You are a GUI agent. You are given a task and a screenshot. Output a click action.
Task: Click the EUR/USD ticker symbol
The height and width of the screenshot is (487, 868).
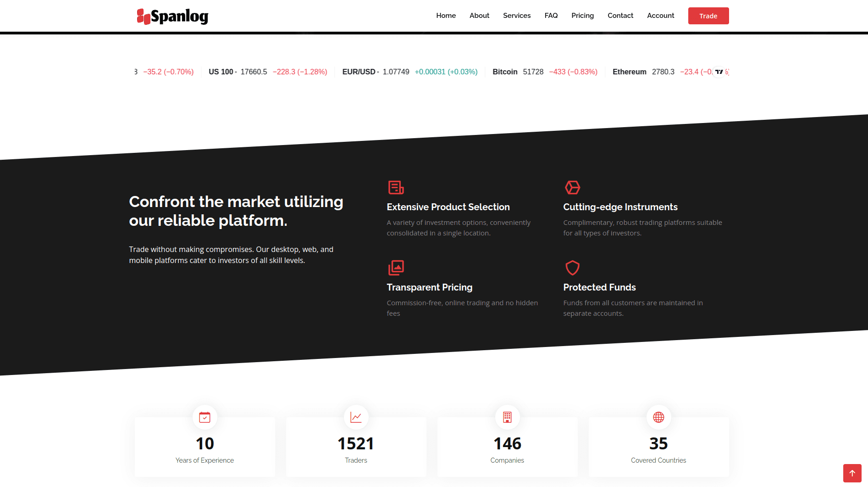[359, 72]
